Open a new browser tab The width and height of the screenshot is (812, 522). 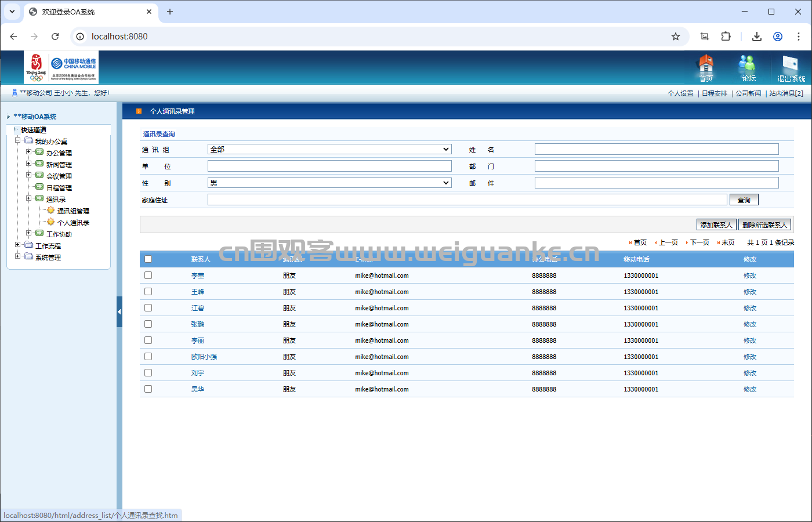click(x=170, y=12)
